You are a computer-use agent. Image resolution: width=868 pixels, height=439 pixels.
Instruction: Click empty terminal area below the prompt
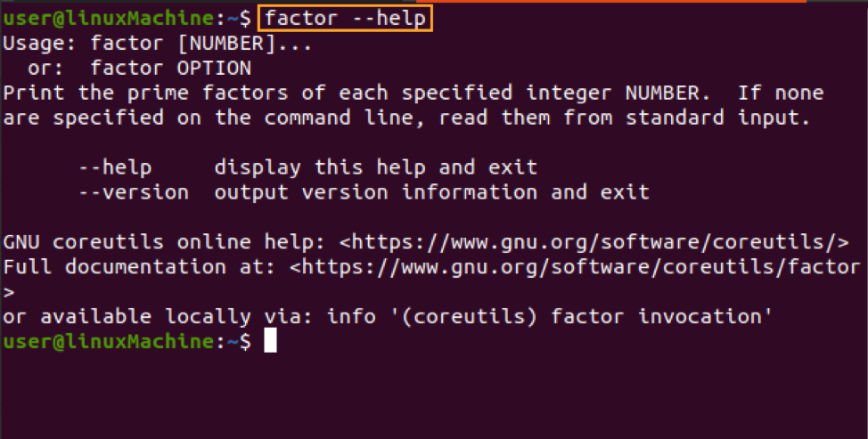coord(434,395)
